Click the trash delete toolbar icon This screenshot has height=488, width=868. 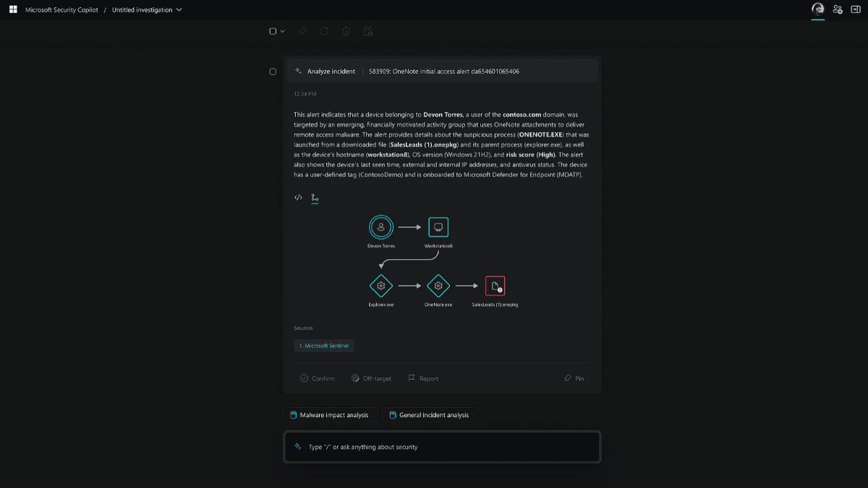[346, 31]
